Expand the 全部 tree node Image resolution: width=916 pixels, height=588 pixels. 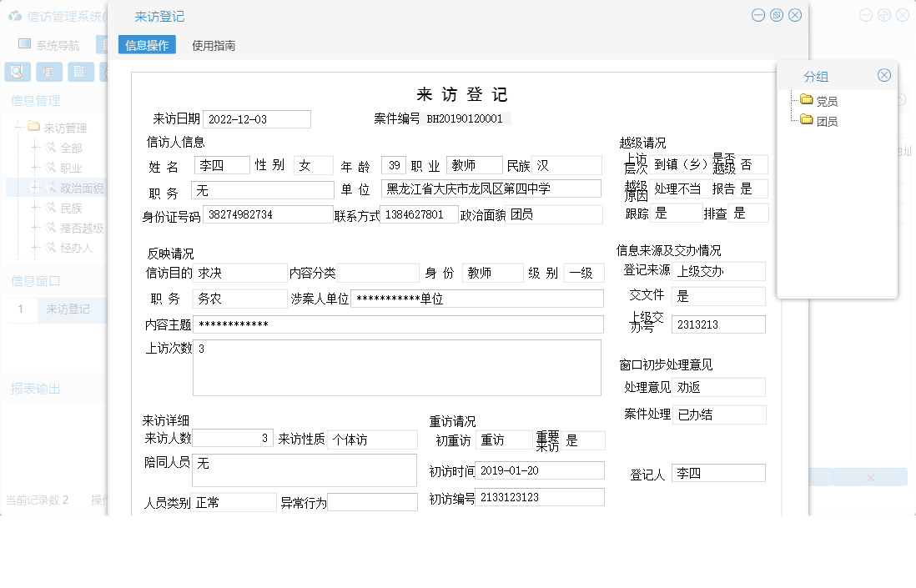tap(35, 148)
